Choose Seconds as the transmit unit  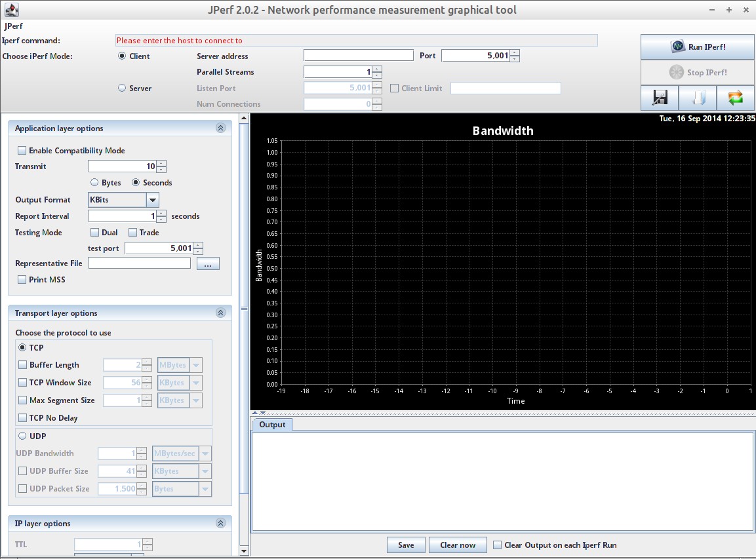click(136, 183)
